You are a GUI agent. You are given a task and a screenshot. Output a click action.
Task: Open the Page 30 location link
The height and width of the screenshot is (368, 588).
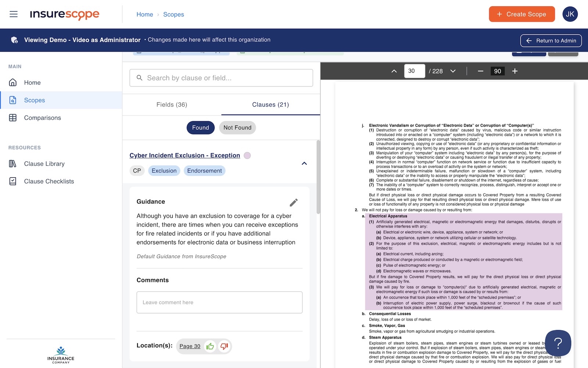[x=190, y=346]
